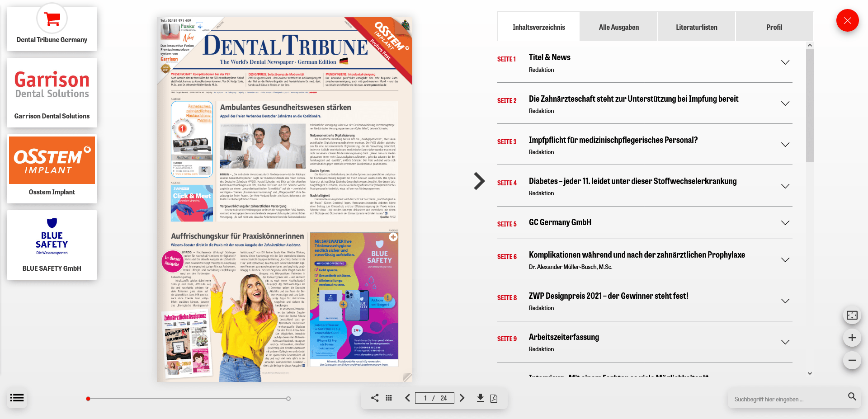The width and height of the screenshot is (868, 419).
Task: Click Seite 5 page label
Action: pos(507,224)
